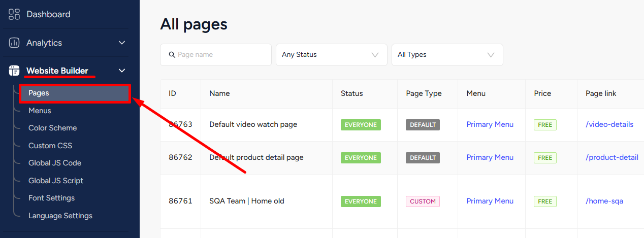
Task: Select Default video watch page name
Action: [x=253, y=124]
